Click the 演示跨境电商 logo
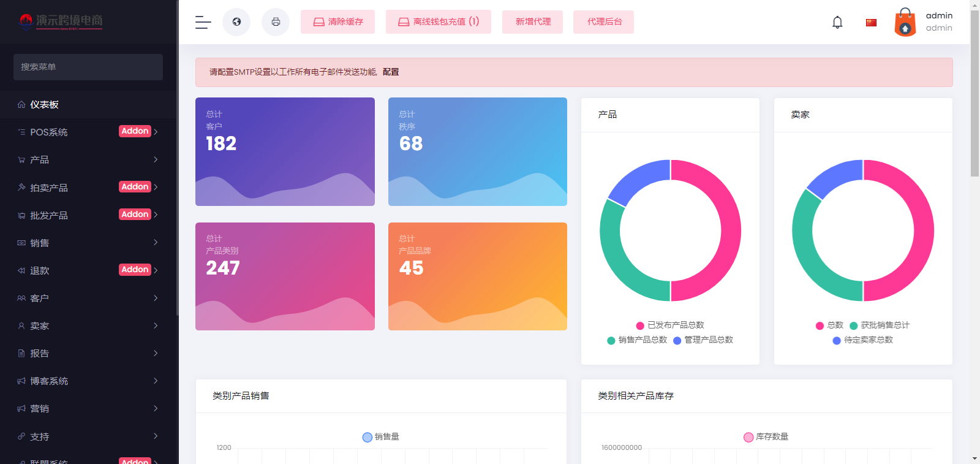The image size is (980, 464). pos(61,21)
